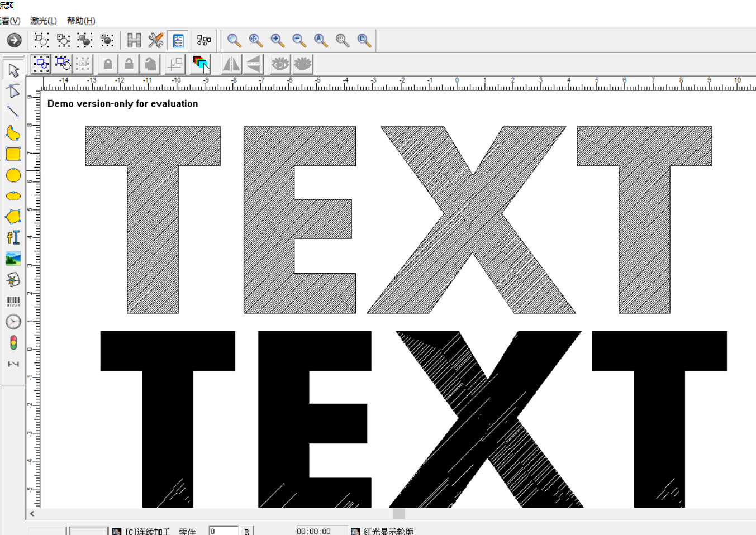Toggle the 红光显示轮廓 checkbox
Screen dimensions: 756x535
pos(355,532)
